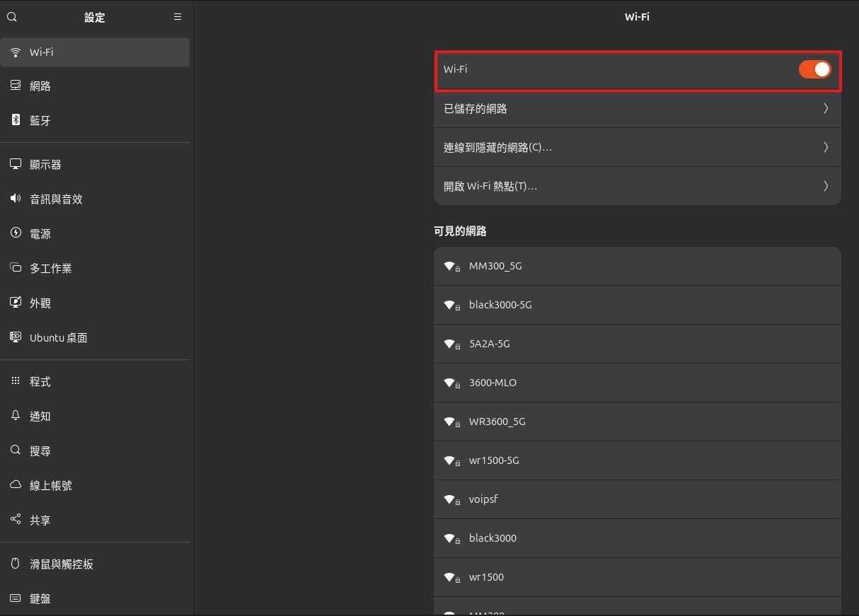Expand 已儲存的網路 chevron arrow

click(826, 108)
